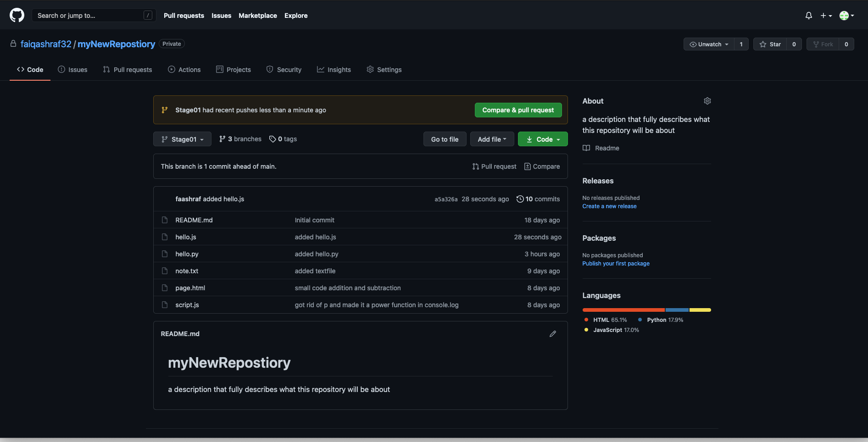
Task: Open the myNewRepostiory repository link
Action: point(117,44)
